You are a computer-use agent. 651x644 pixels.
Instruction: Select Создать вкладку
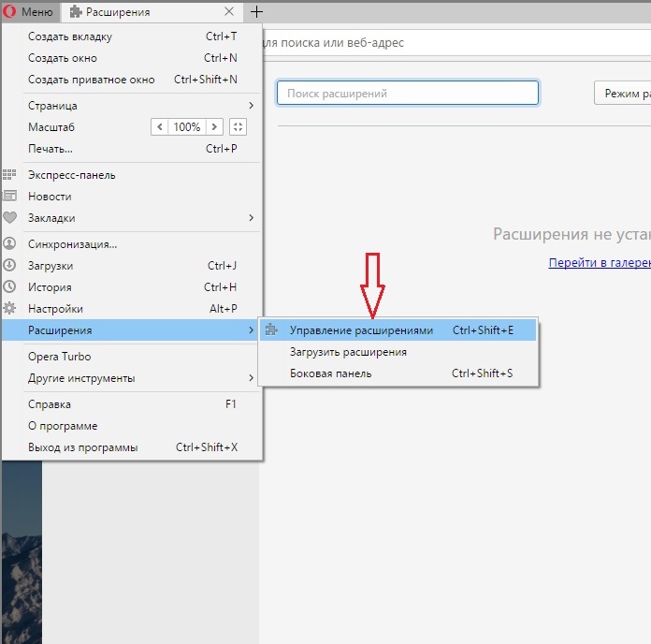[133, 37]
